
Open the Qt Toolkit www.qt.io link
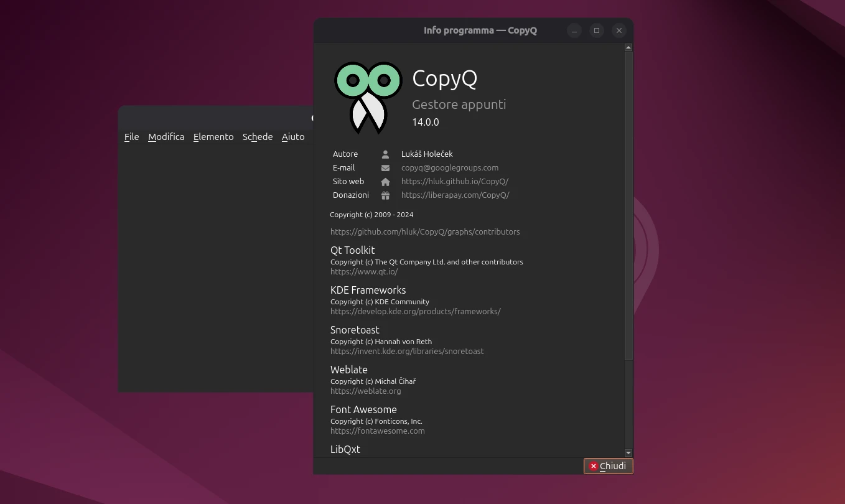click(x=365, y=271)
